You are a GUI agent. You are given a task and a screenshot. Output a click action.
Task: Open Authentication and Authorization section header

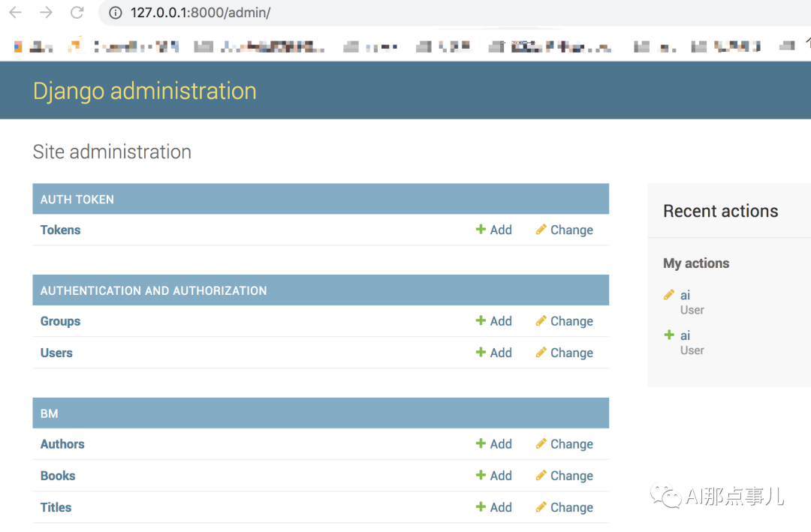click(x=154, y=291)
